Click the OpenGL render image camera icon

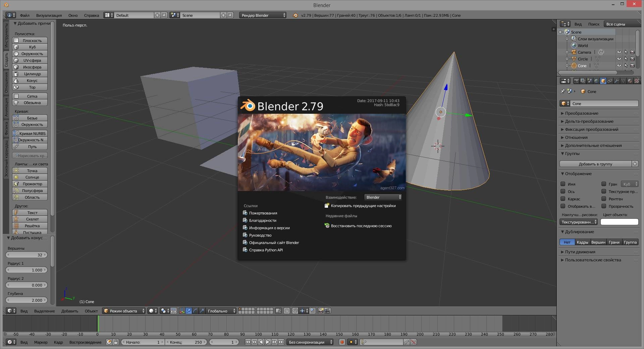coord(321,311)
